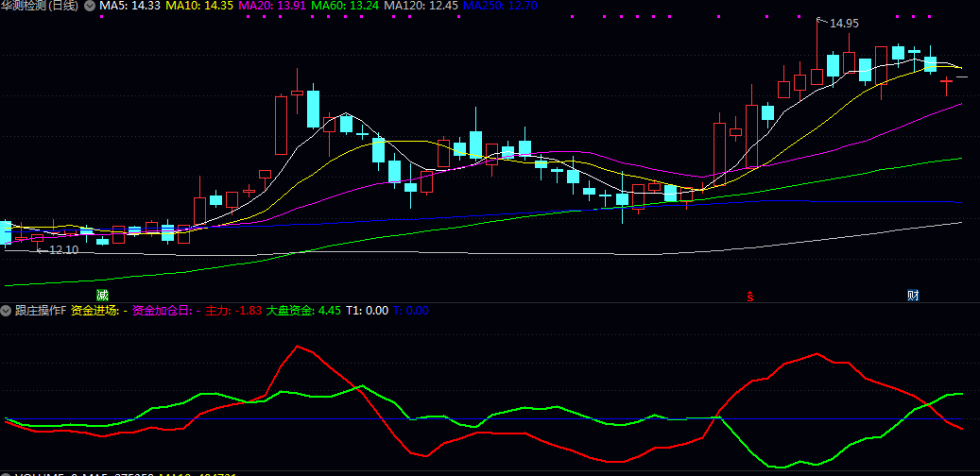
Task: Click the MA120 value label
Action: (421, 6)
